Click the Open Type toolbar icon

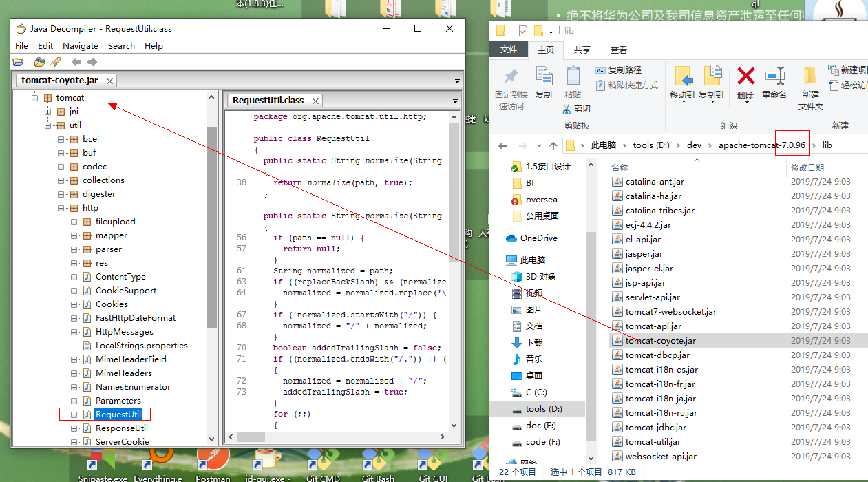point(39,62)
